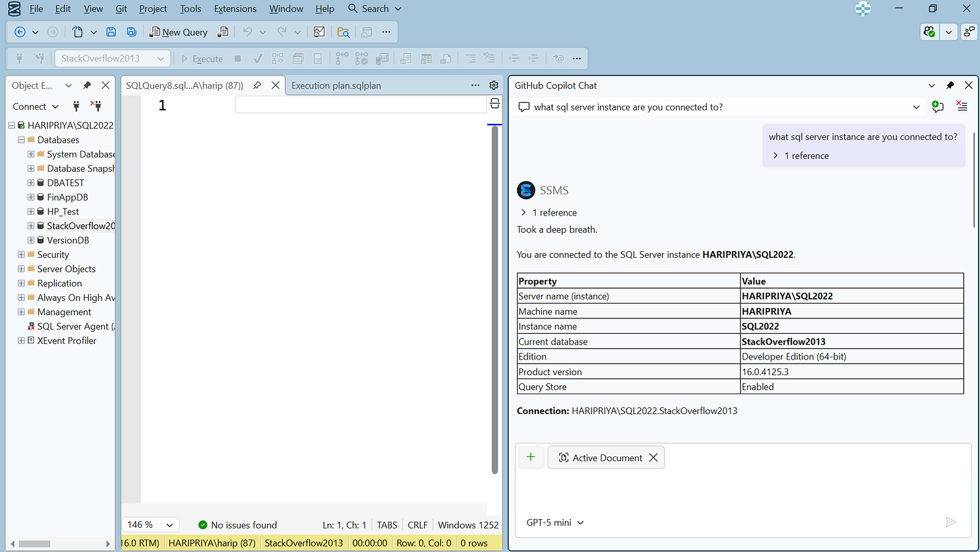This screenshot has width=980, height=552.
Task: Open the GPT-5 mini model dropdown
Action: pyautogui.click(x=555, y=522)
